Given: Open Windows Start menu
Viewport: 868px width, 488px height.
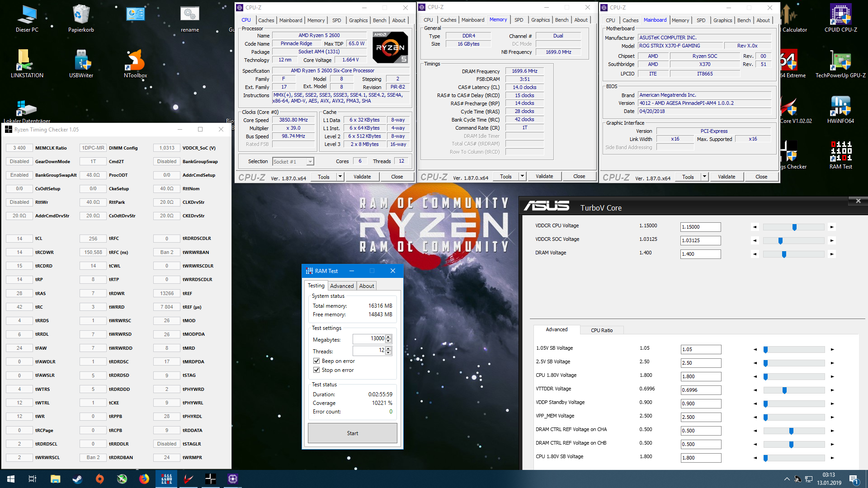Looking at the screenshot, I should click(11, 479).
